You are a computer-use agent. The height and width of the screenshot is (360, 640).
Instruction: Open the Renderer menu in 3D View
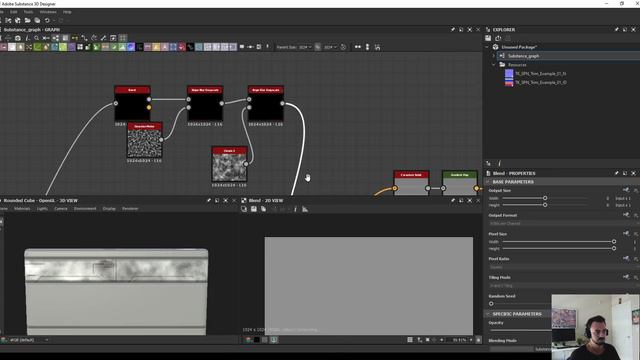[x=130, y=209]
